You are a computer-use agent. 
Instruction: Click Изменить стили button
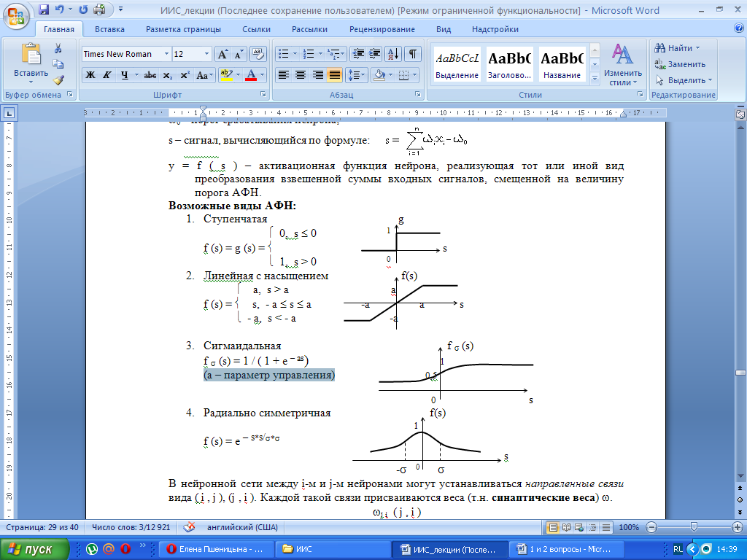[x=623, y=65]
